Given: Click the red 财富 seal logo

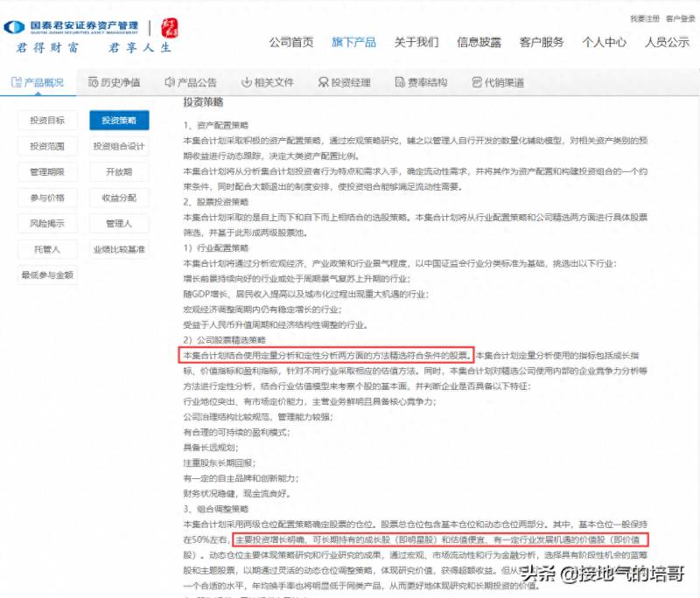Looking at the screenshot, I should (x=169, y=28).
